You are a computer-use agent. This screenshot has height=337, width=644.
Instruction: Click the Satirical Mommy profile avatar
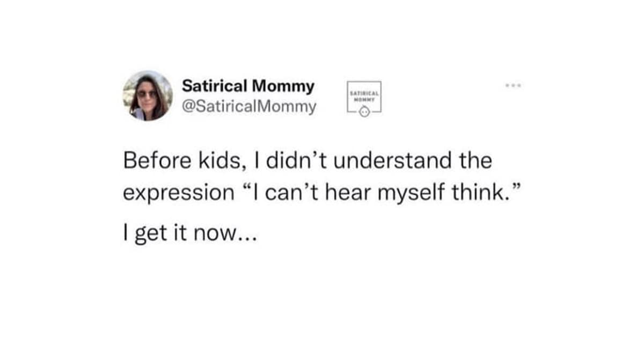coord(148,96)
